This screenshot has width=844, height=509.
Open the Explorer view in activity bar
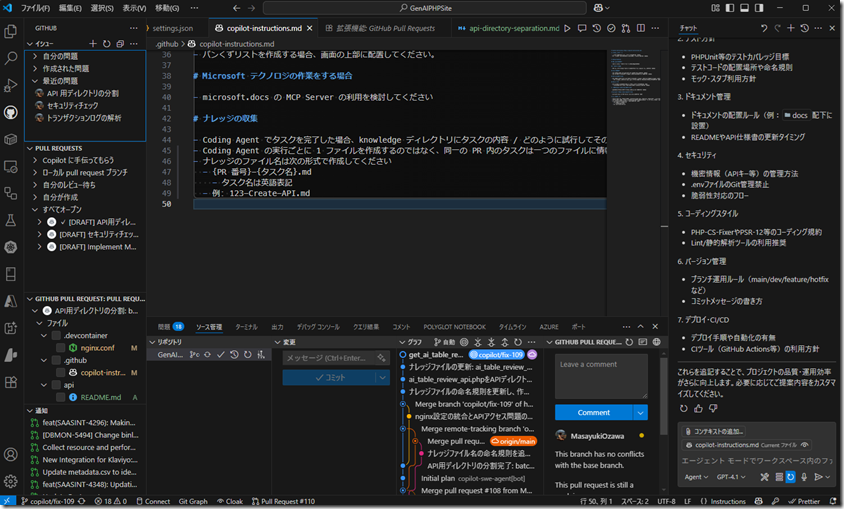tap(10, 32)
